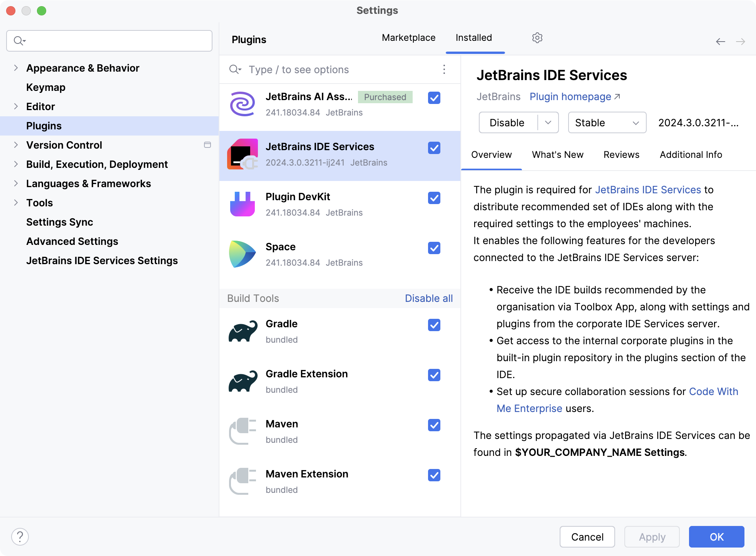The height and width of the screenshot is (556, 756).
Task: Open the Plugin homepage link
Action: [574, 96]
